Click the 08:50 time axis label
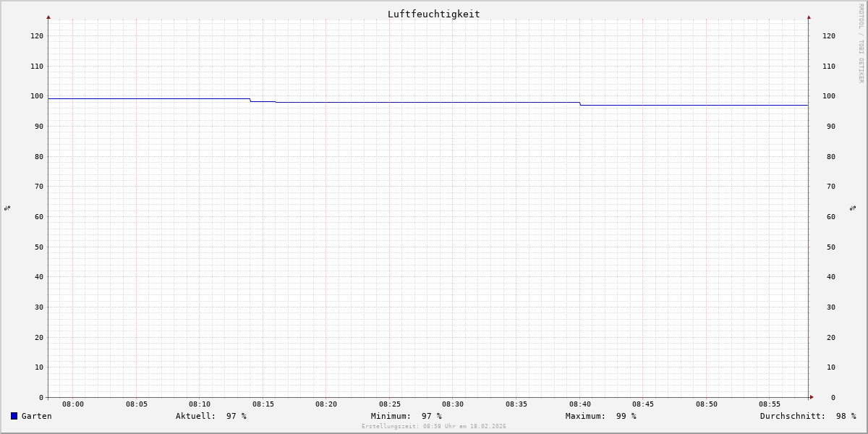868x434 pixels. [x=707, y=404]
